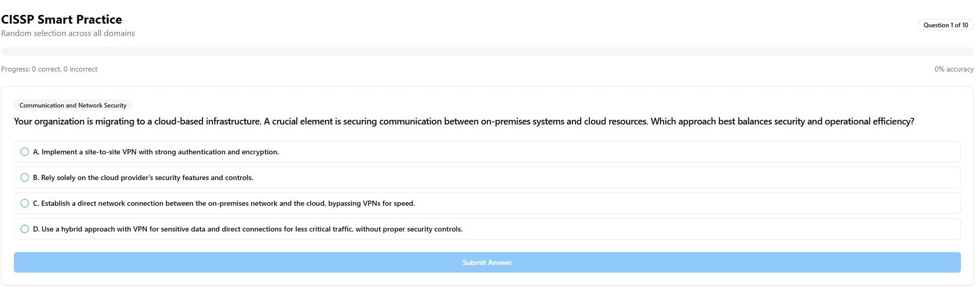This screenshot has height=303, width=980.
Task: Click the cloud migration question text
Action: [x=464, y=121]
